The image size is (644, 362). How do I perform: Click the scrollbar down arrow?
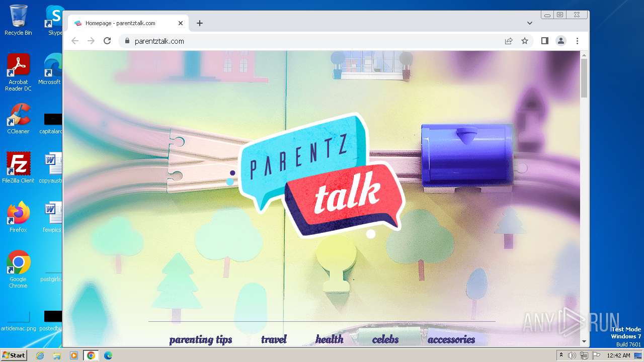[584, 342]
